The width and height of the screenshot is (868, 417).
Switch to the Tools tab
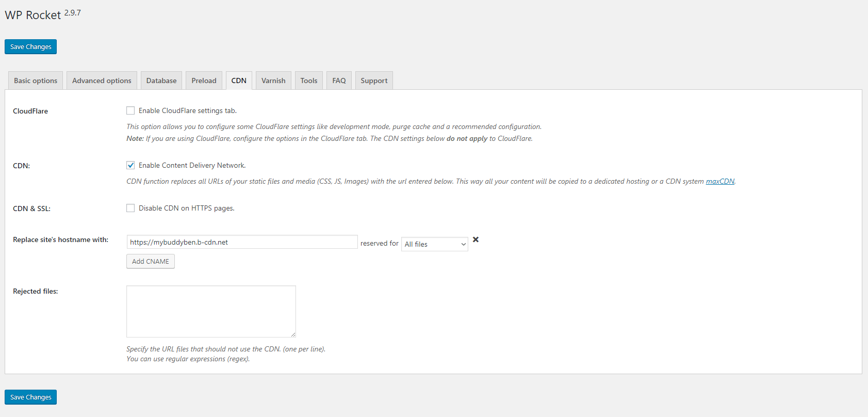[309, 81]
